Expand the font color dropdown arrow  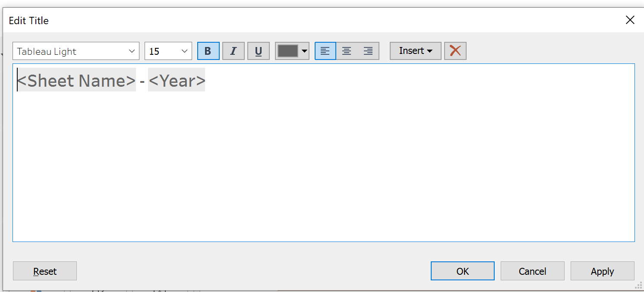[x=305, y=51]
